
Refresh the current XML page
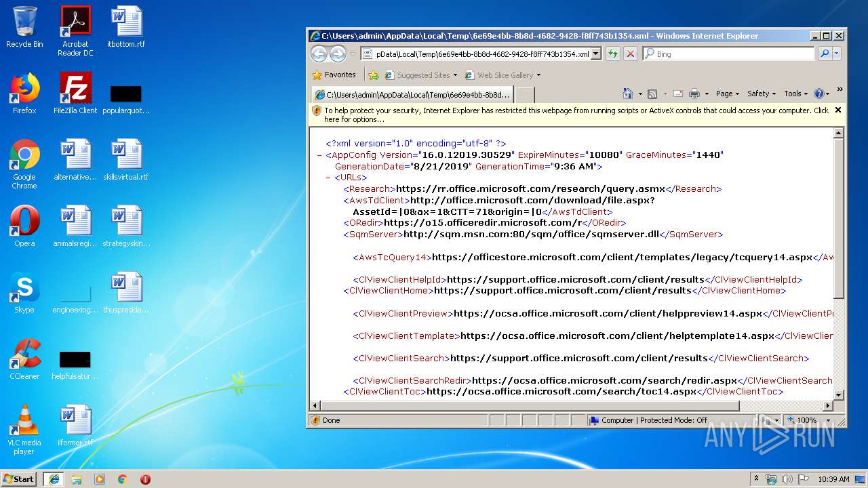(613, 54)
